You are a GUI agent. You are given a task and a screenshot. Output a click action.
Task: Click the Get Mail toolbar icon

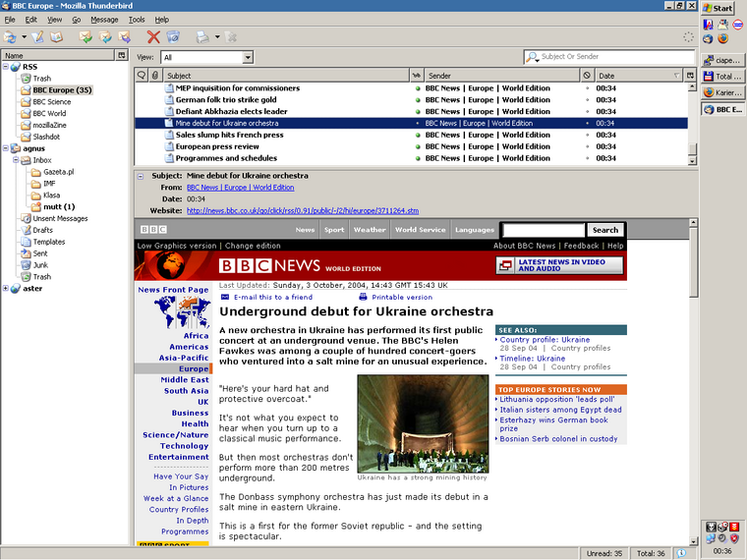10,36
